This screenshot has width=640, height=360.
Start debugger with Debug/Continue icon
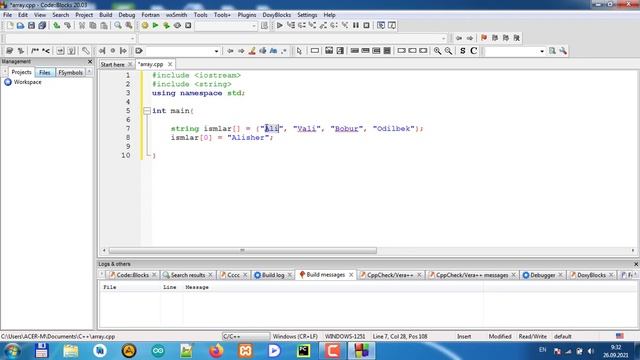(280, 25)
